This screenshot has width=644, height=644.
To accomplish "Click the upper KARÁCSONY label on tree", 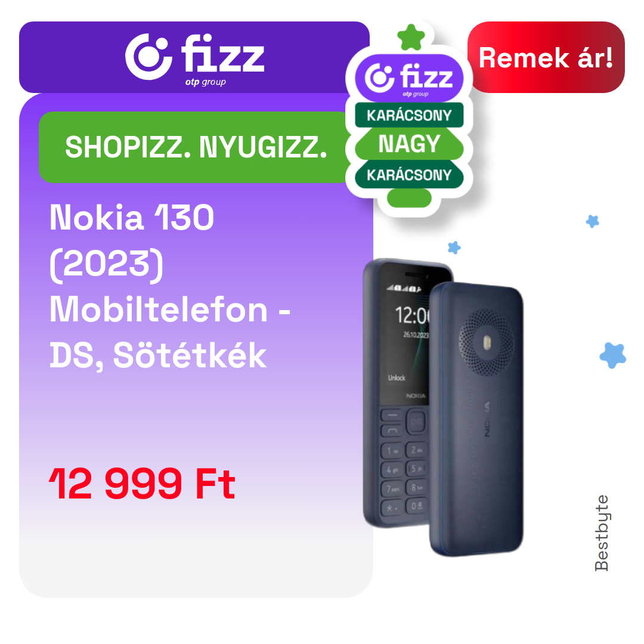I will coord(409,115).
